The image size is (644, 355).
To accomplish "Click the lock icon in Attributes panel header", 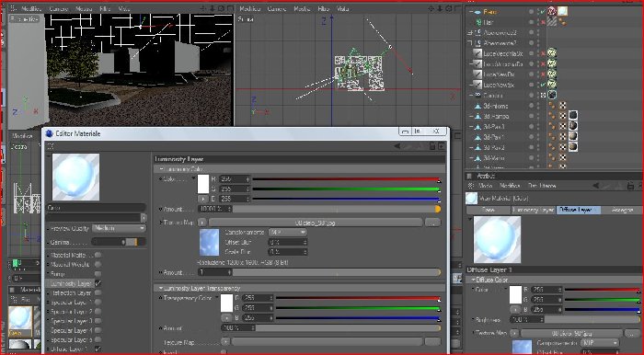I will click(630, 186).
